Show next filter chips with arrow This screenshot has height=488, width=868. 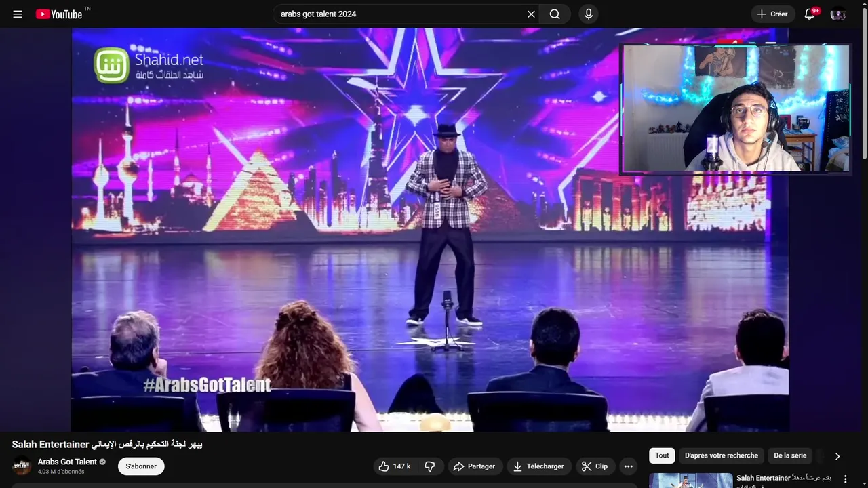[837, 456]
